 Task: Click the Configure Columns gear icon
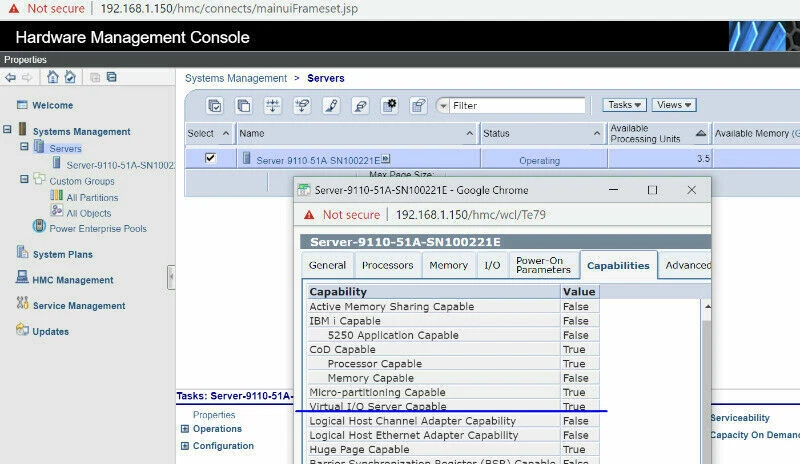(390, 106)
